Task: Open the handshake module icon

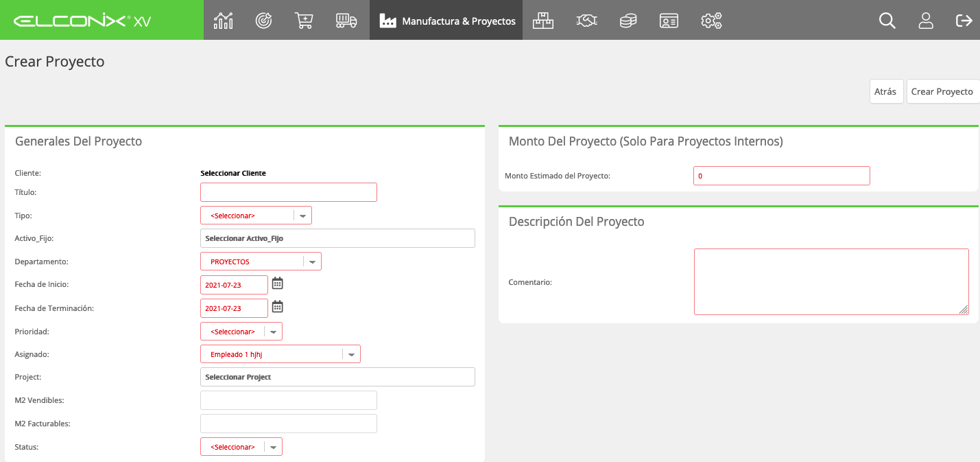Action: click(586, 21)
